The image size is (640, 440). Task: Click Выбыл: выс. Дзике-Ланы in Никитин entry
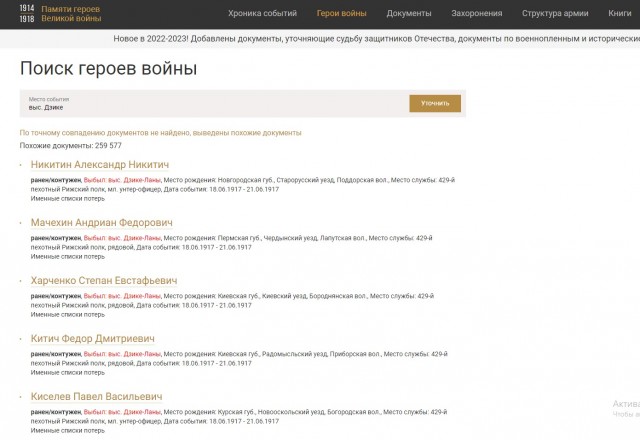122,180
